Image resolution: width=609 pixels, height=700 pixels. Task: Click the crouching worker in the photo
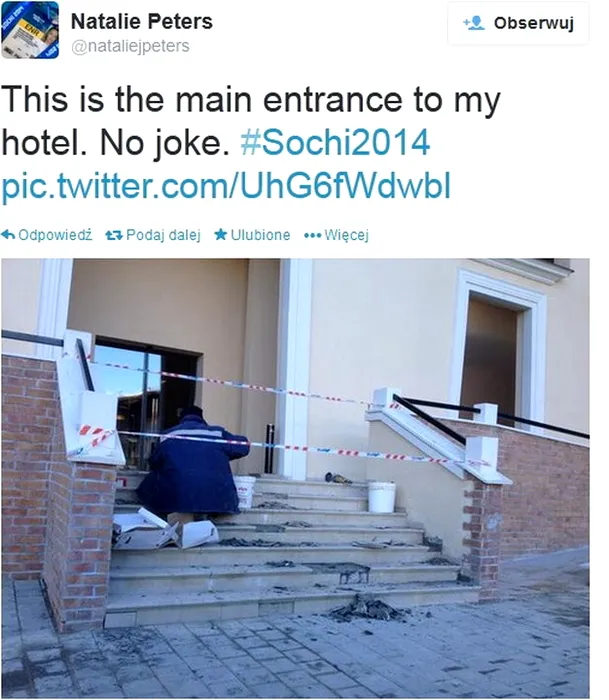tap(193, 463)
